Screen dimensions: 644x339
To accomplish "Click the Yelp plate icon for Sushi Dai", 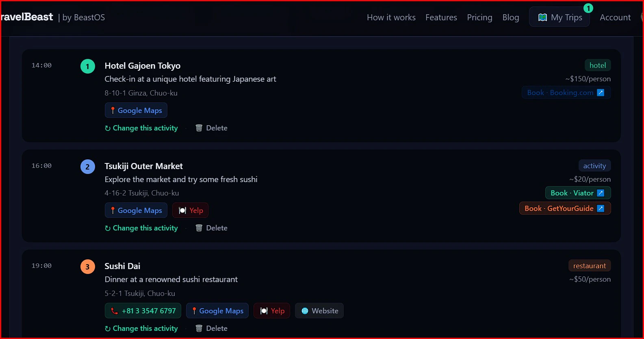I will (264, 311).
